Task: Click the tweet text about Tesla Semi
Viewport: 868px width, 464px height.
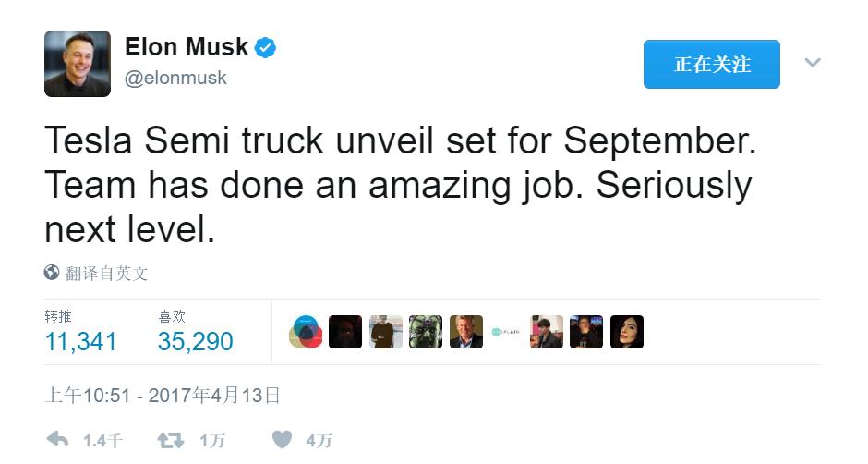Action: coord(397,185)
